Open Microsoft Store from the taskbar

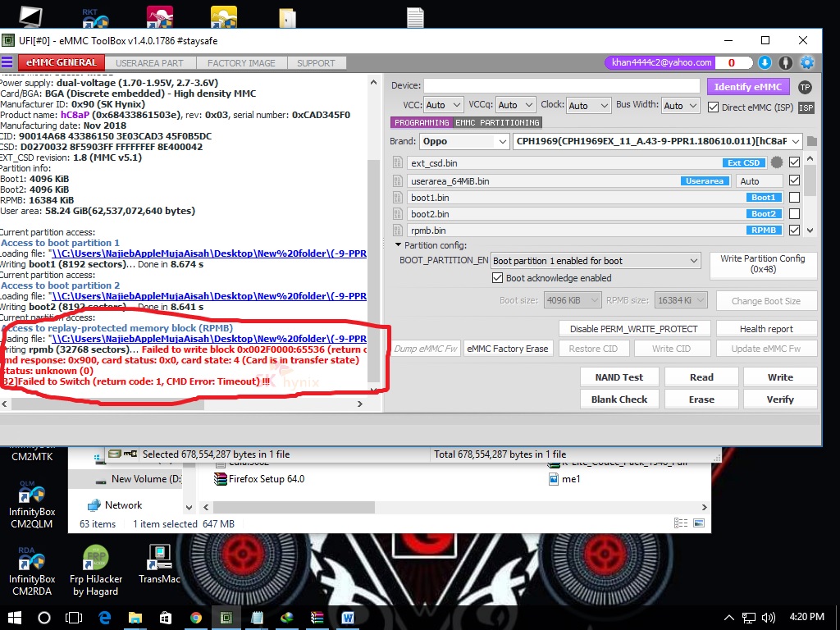pyautogui.click(x=166, y=618)
